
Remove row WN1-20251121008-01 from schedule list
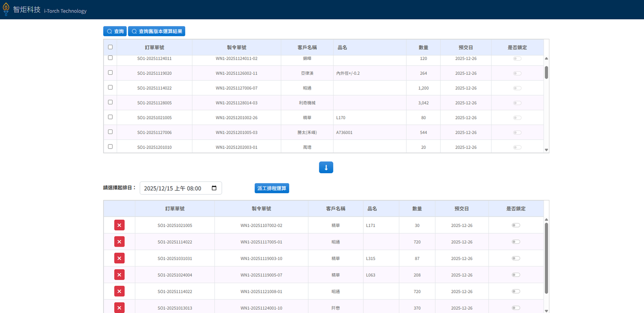coord(119,291)
